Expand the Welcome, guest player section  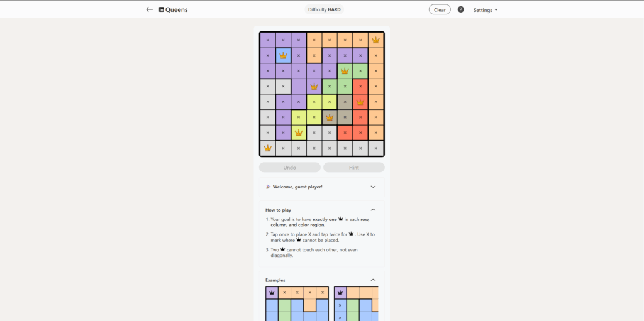[x=373, y=187]
